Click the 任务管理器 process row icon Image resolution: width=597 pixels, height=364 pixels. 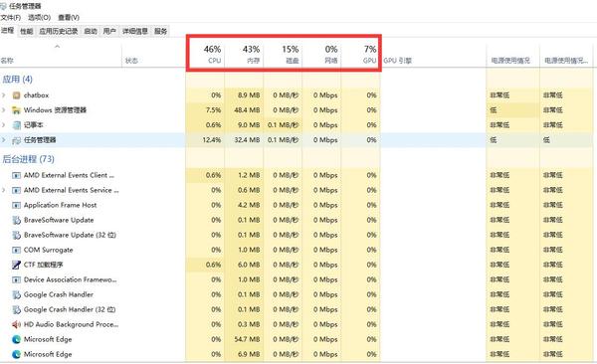16,140
